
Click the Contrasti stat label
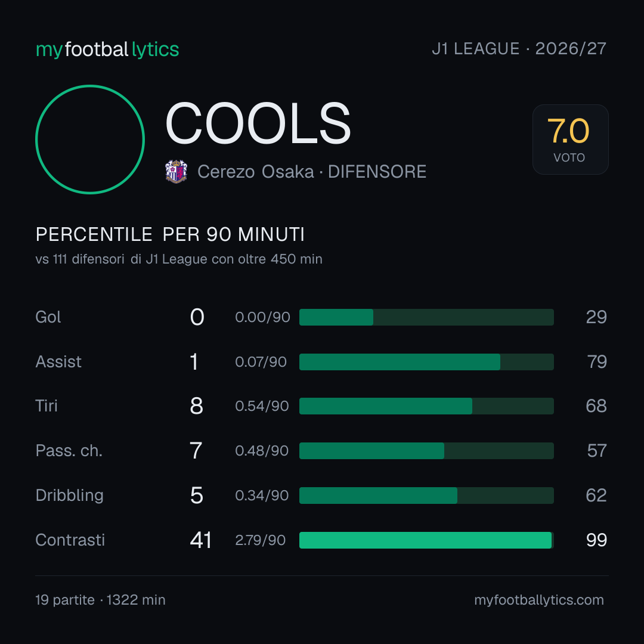[x=70, y=540]
